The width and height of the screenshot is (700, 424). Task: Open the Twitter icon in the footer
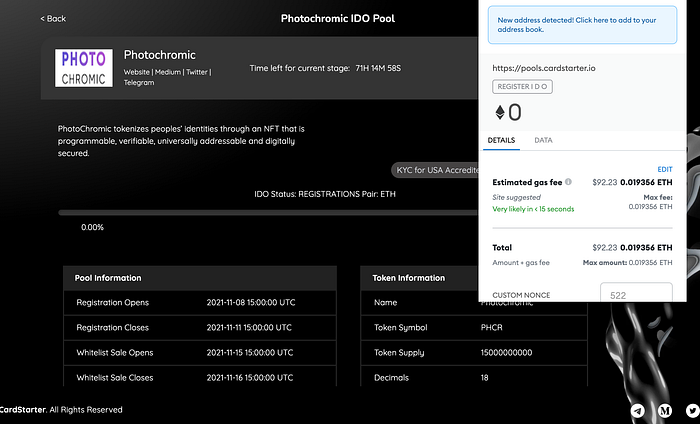[692, 410]
